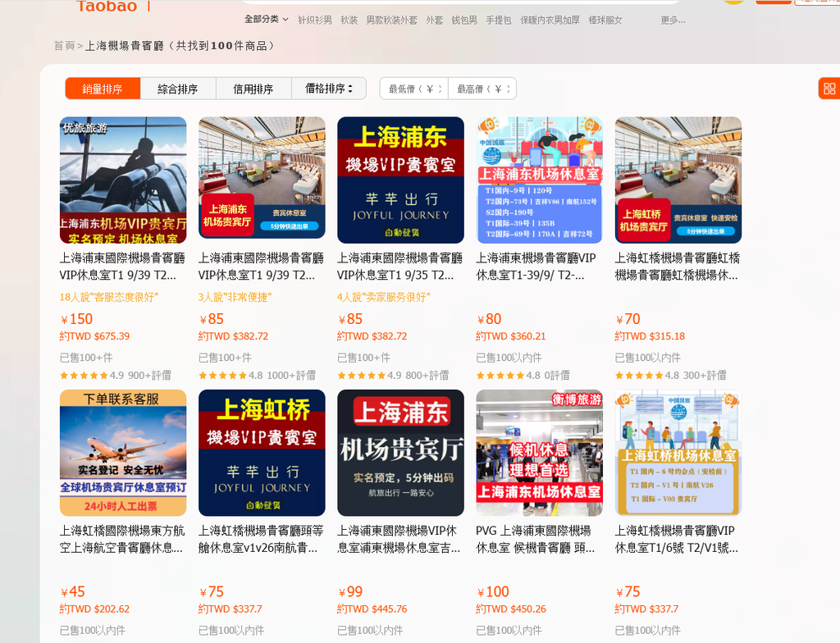840x643 pixels.
Task: Click the 4.9 800+評價 rating
Action: 393,376
